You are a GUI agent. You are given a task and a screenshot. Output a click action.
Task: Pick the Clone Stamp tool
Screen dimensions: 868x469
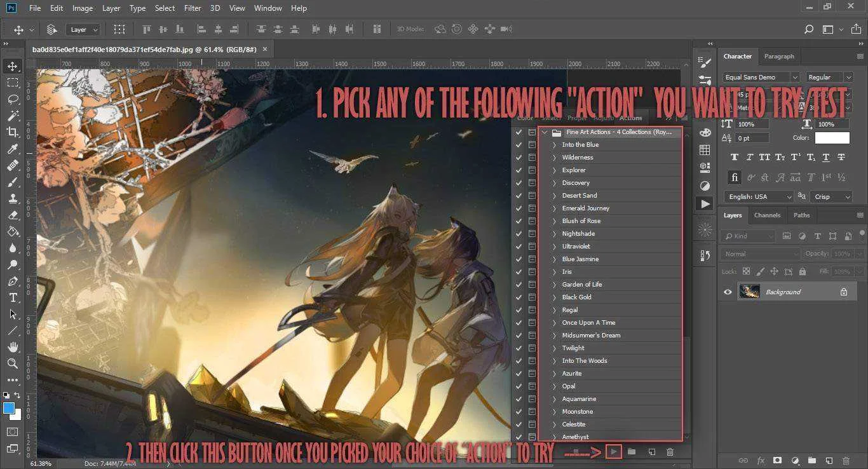tap(12, 199)
